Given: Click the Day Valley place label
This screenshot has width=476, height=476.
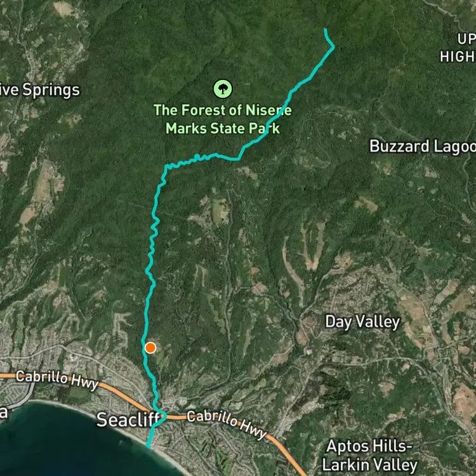Looking at the screenshot, I should tap(362, 322).
